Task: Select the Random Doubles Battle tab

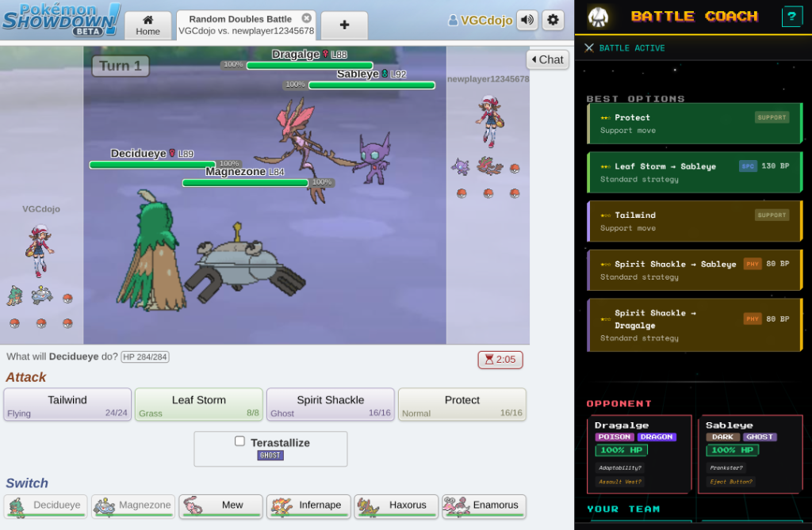Action: click(x=240, y=25)
